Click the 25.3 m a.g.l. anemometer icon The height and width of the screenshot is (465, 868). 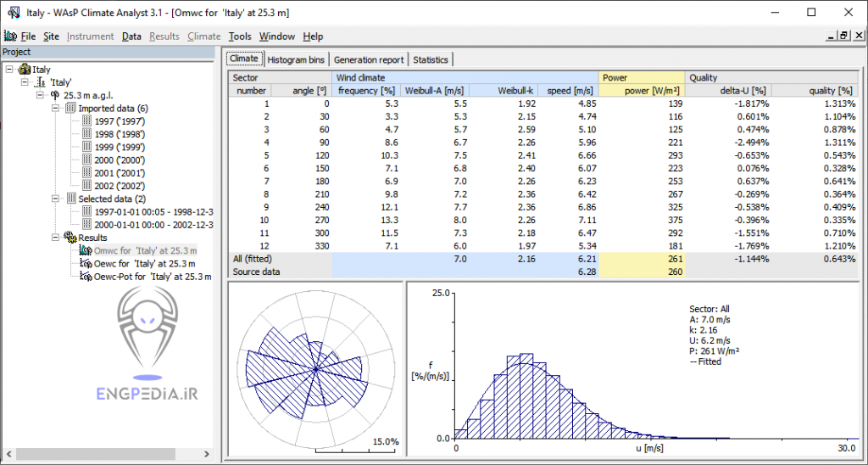[54, 96]
